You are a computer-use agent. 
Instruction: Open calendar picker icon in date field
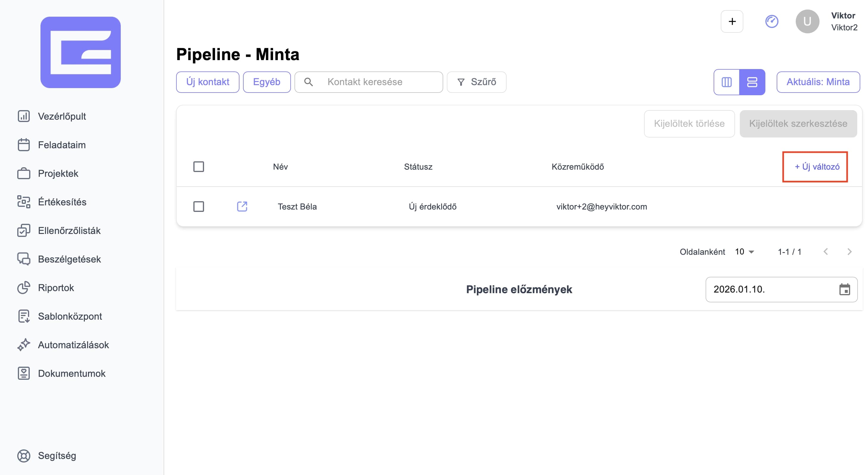point(845,289)
